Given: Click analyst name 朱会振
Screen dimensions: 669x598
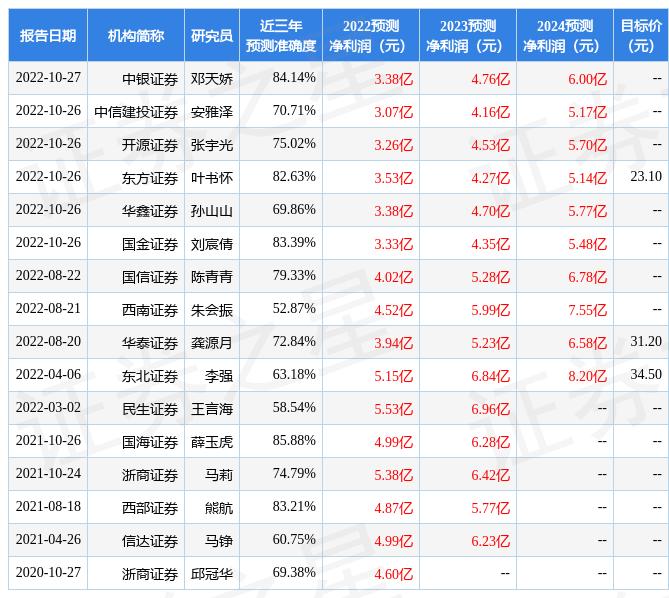Looking at the screenshot, I should [x=212, y=310].
